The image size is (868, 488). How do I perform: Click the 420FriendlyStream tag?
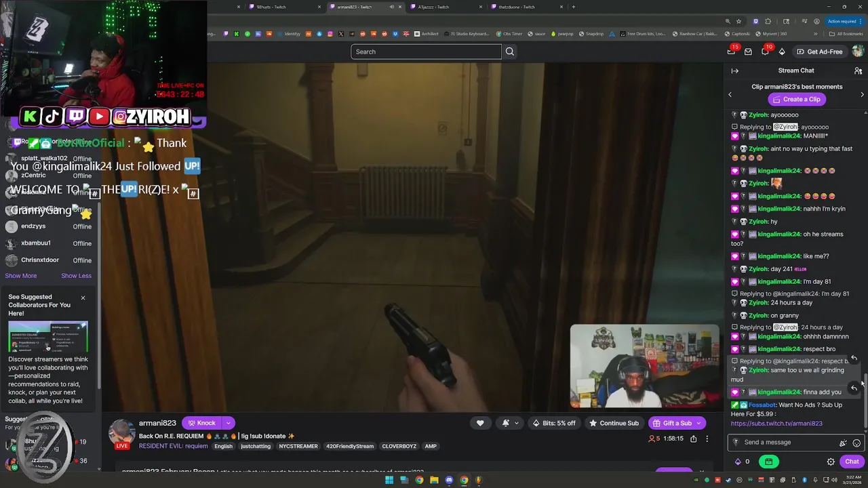click(349, 446)
